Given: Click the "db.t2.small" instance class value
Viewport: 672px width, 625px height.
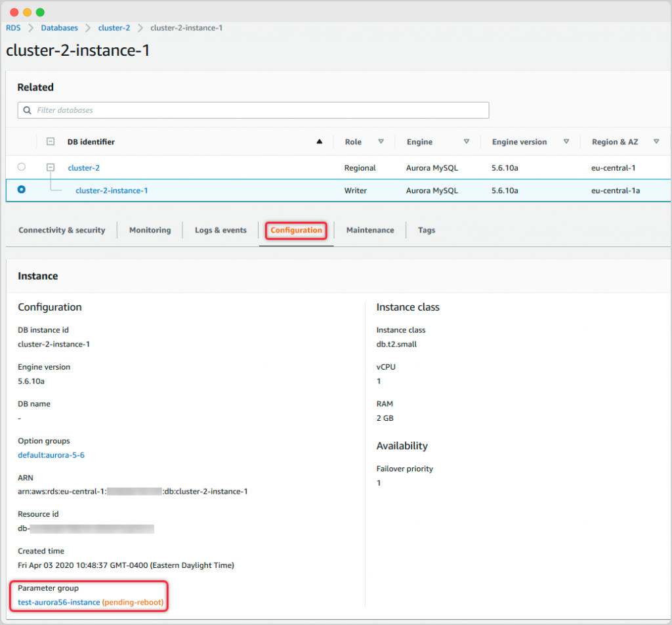Looking at the screenshot, I should [396, 344].
